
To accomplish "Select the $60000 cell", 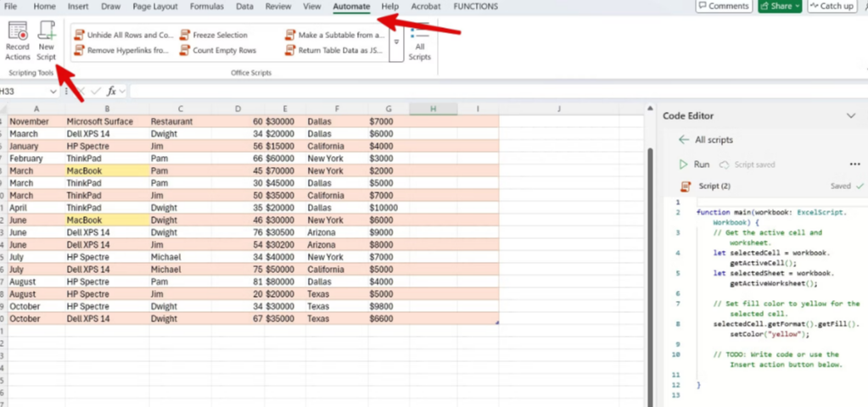I will 284,159.
